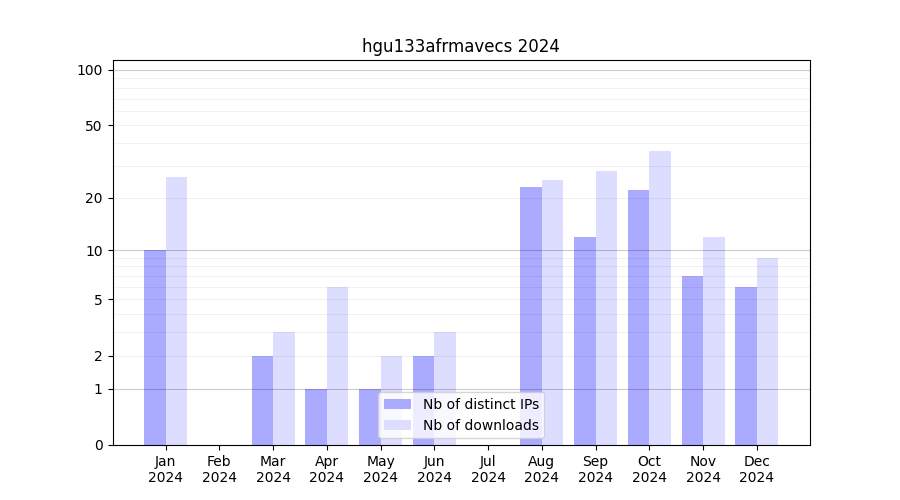Screen dimensions: 900x500
Task: Click the Mar 2024 distinct IPs bar
Action: [262, 400]
